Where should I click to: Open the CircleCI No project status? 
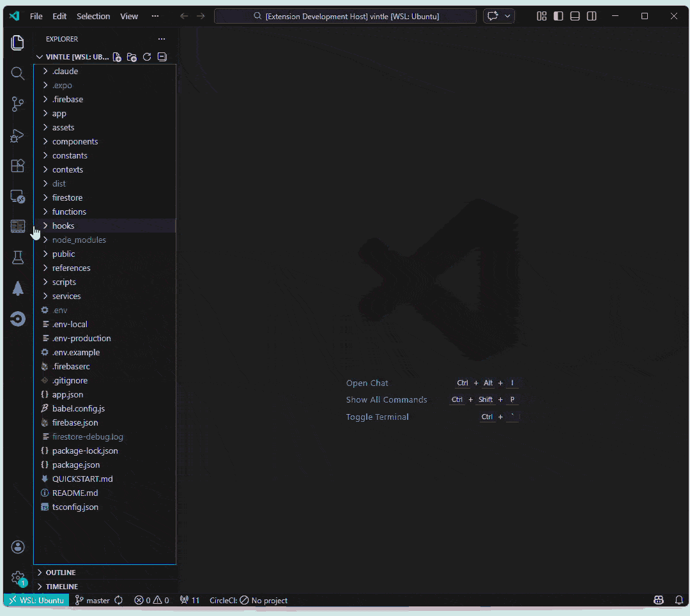click(x=249, y=600)
